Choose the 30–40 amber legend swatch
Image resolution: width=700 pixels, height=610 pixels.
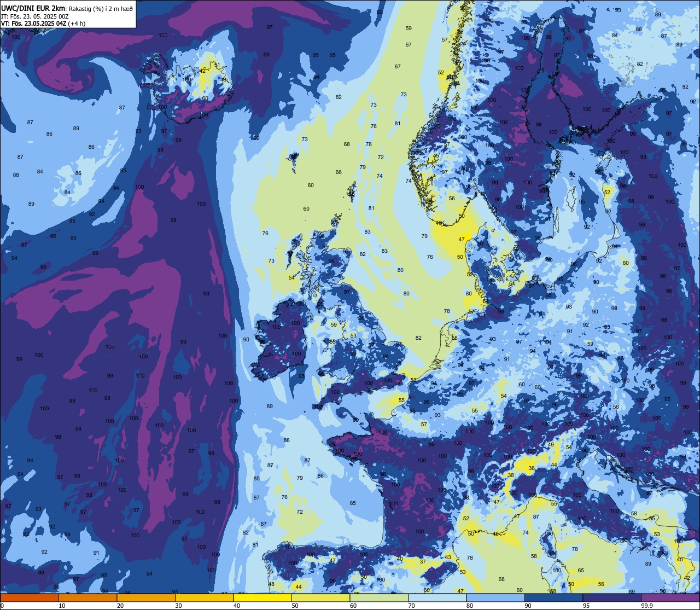tap(204, 597)
